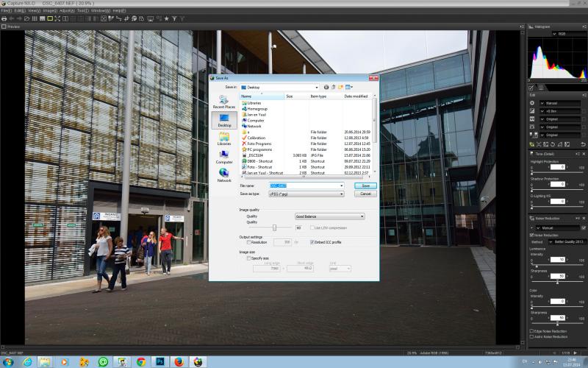The image size is (588, 368).
Task: Open Google Chrome from the taskbar
Action: [x=141, y=362]
